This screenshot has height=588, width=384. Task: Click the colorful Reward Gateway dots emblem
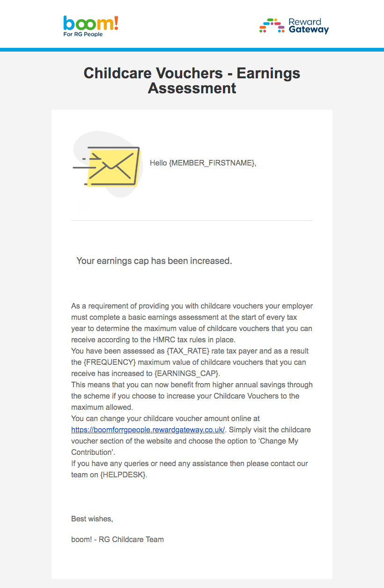coord(272,26)
